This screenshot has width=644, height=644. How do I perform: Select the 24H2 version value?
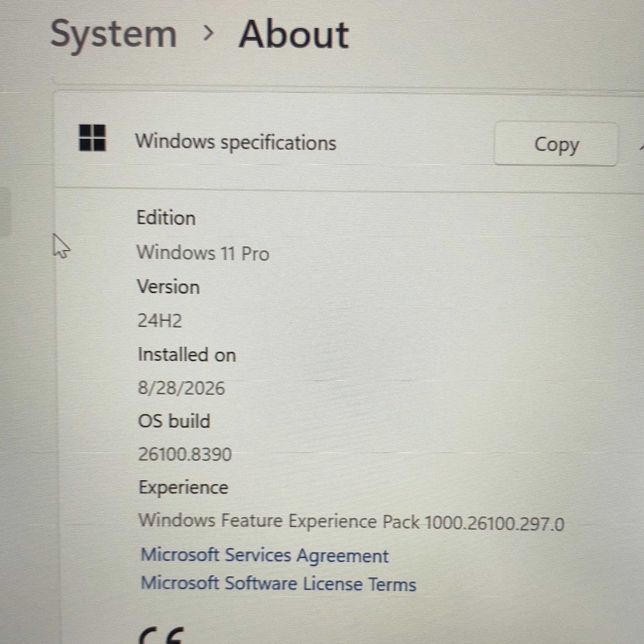click(x=160, y=321)
